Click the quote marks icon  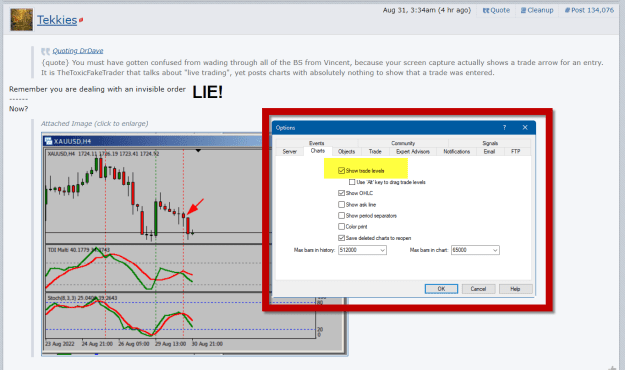pyautogui.click(x=45, y=51)
